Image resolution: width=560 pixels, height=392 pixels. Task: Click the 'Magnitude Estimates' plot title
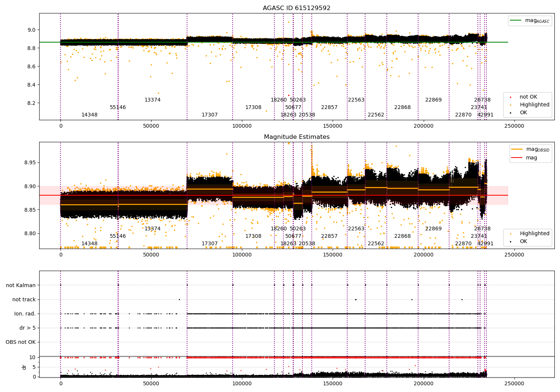point(296,137)
